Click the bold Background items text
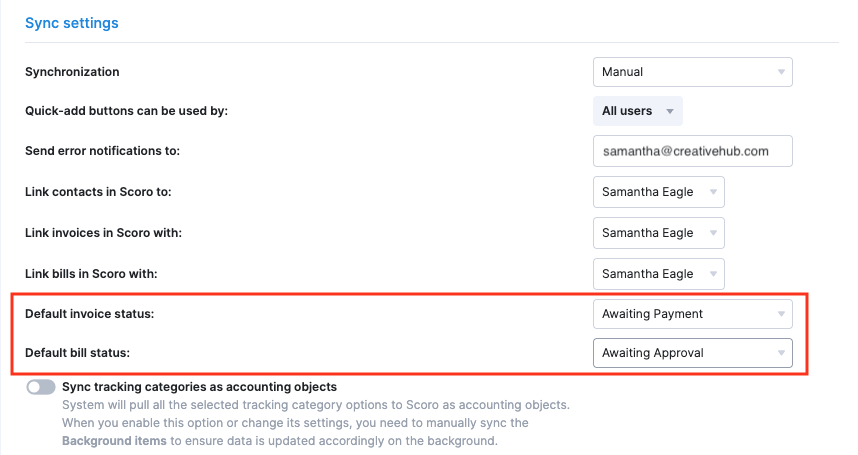This screenshot has height=455, width=858. click(114, 441)
